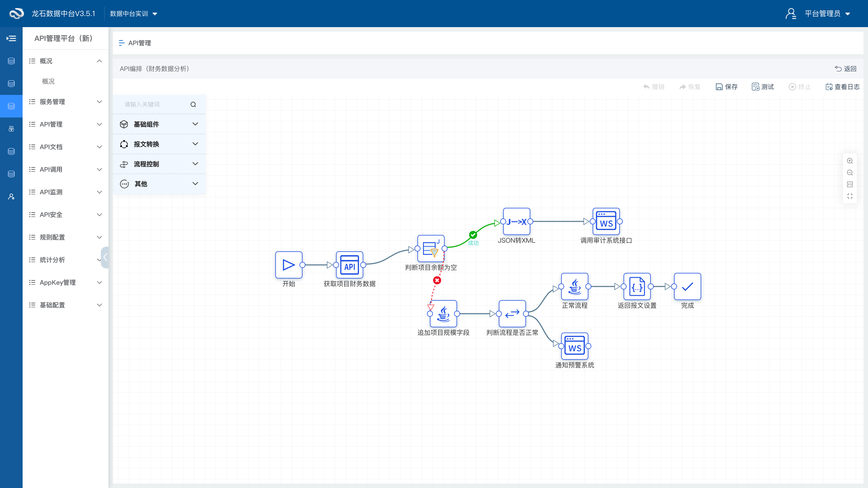Click the second database icon in left rail
868x488 pixels.
pyautogui.click(x=11, y=84)
